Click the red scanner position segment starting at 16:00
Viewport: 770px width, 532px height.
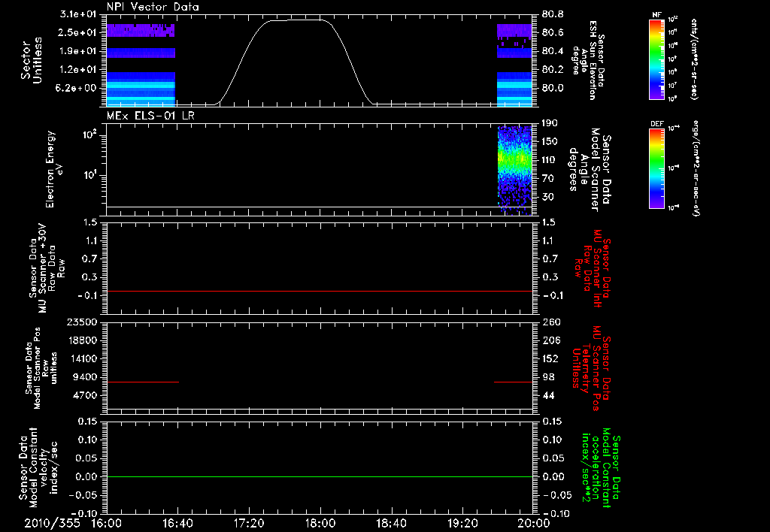[x=143, y=382]
